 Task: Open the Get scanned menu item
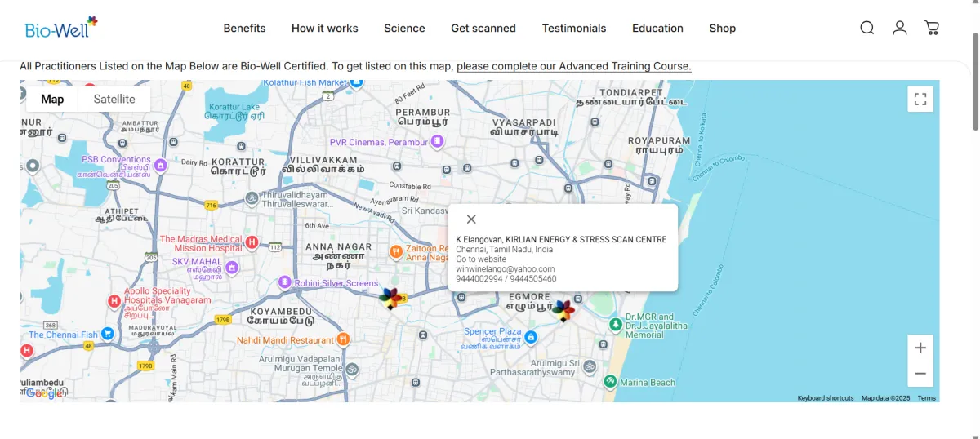click(x=483, y=28)
